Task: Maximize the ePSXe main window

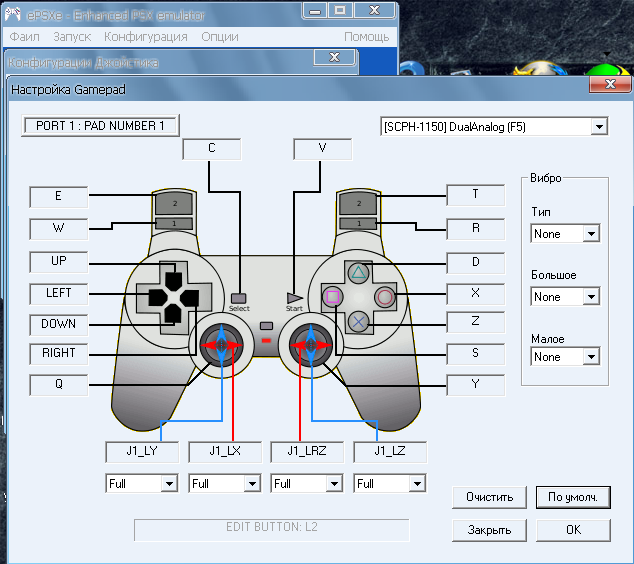Action: [x=340, y=11]
